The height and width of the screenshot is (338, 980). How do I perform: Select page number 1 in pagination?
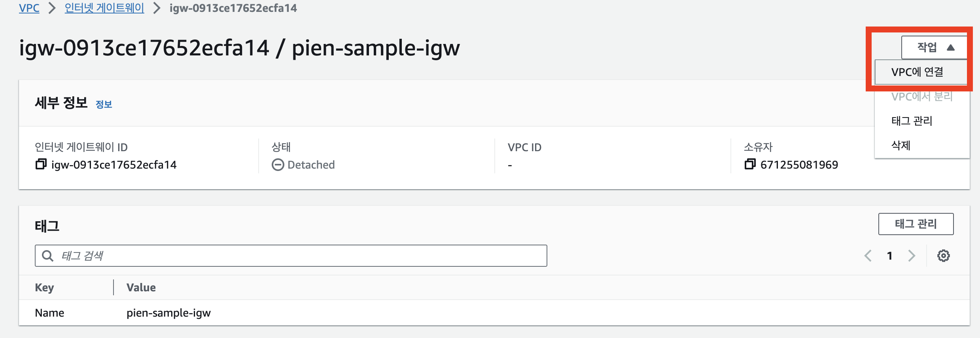890,256
